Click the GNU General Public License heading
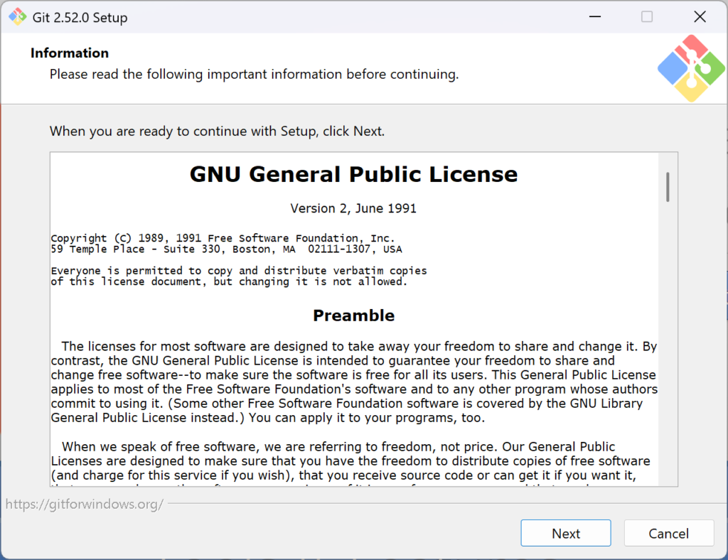This screenshot has width=728, height=560. pyautogui.click(x=353, y=174)
